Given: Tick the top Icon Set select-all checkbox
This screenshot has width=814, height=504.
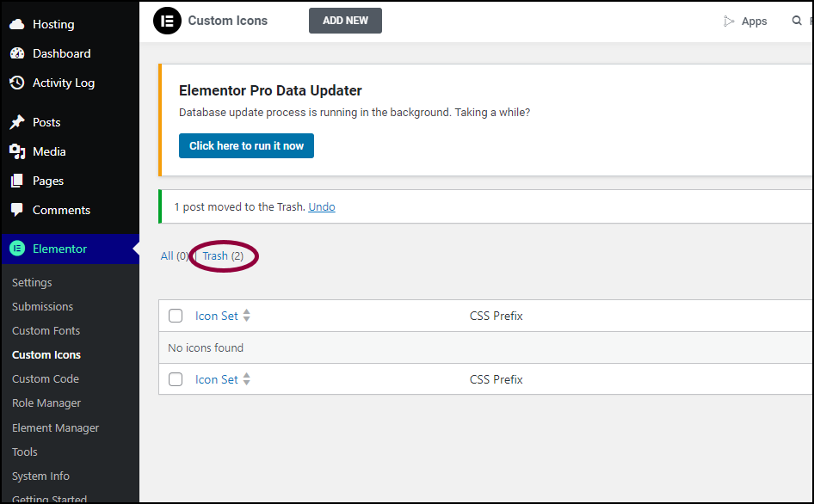Looking at the screenshot, I should click(176, 316).
